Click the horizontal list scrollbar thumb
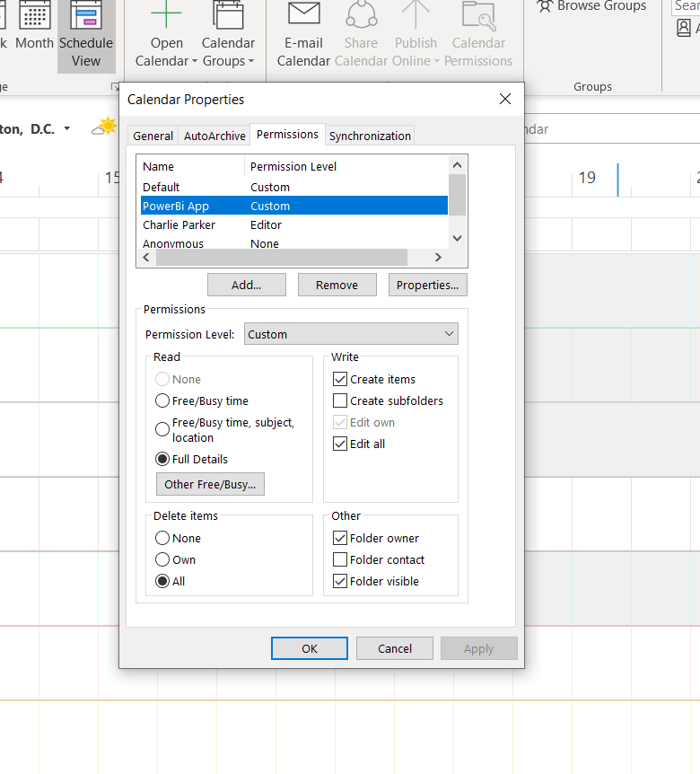This screenshot has width=700, height=774. [x=282, y=257]
